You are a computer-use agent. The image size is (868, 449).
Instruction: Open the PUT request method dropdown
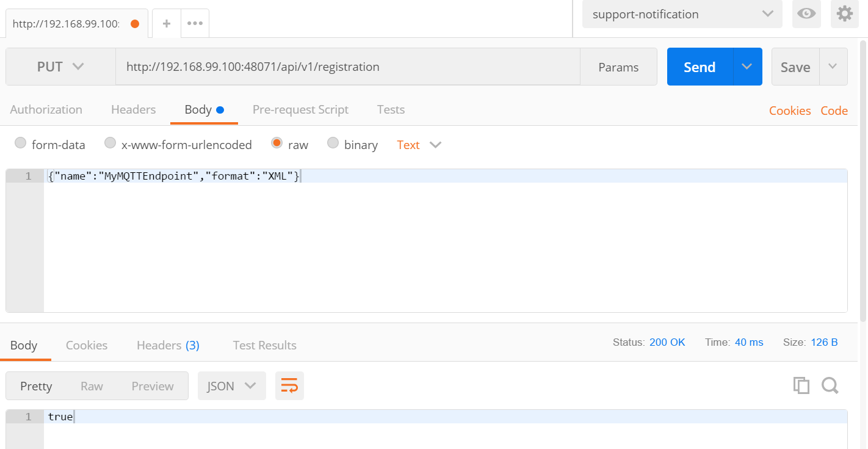coord(59,67)
